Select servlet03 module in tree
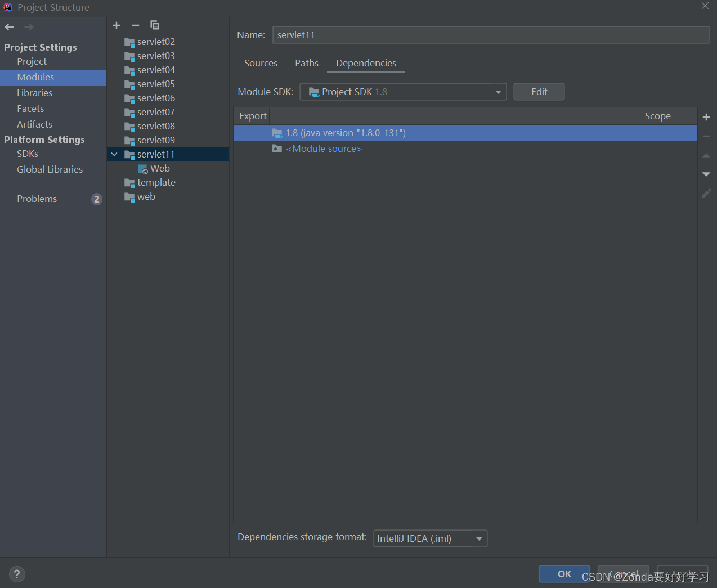The width and height of the screenshot is (717, 588). [156, 56]
